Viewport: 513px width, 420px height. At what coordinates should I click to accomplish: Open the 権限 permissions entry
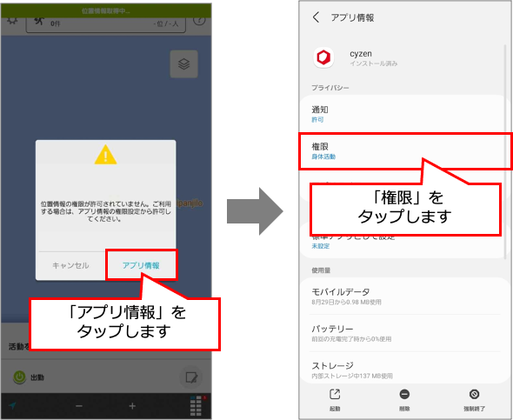[405, 151]
